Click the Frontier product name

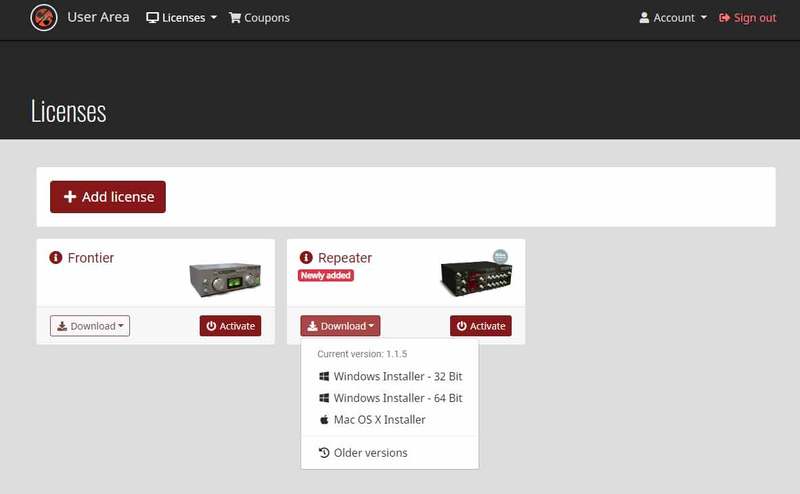pyautogui.click(x=91, y=258)
